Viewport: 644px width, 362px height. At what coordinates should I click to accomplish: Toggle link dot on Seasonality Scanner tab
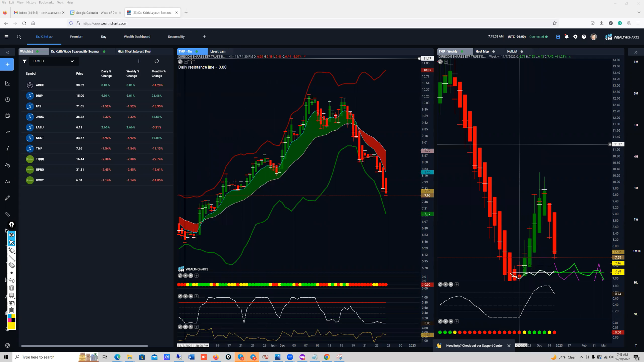(x=104, y=52)
